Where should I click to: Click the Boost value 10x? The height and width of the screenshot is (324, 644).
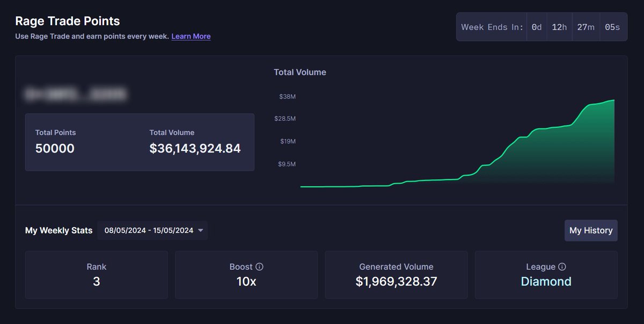[x=246, y=281]
